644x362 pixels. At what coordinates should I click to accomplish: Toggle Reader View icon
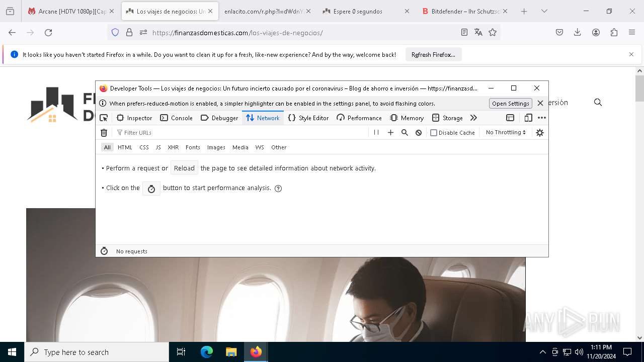[x=464, y=32]
